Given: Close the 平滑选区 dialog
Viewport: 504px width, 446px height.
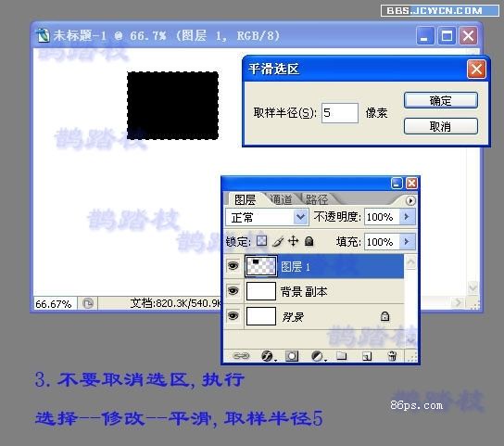Looking at the screenshot, I should tap(476, 69).
